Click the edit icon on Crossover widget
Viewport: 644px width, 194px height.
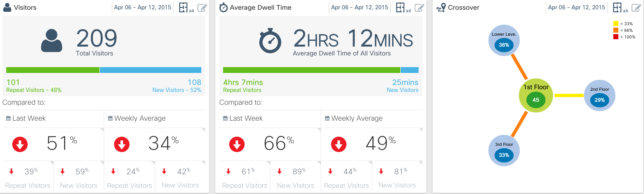coord(636,8)
